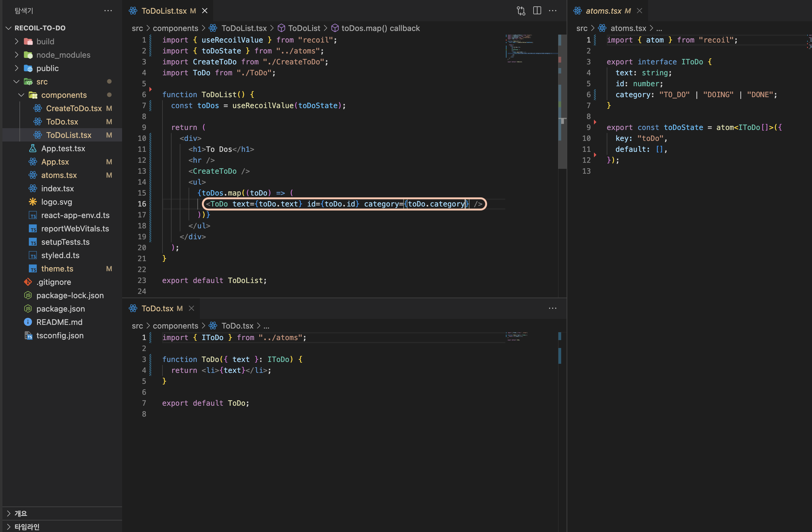
Task: Open the Explorer panel's more actions ellipsis
Action: click(x=108, y=11)
